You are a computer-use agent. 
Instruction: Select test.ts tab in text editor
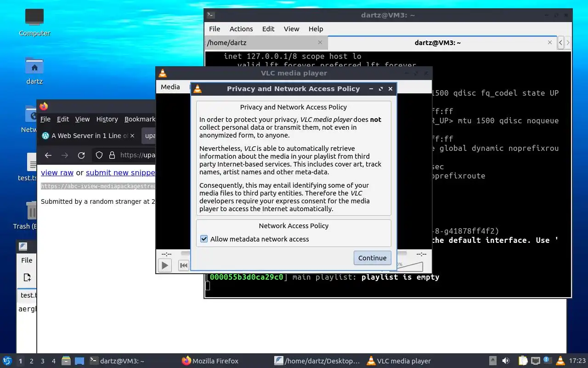27,295
